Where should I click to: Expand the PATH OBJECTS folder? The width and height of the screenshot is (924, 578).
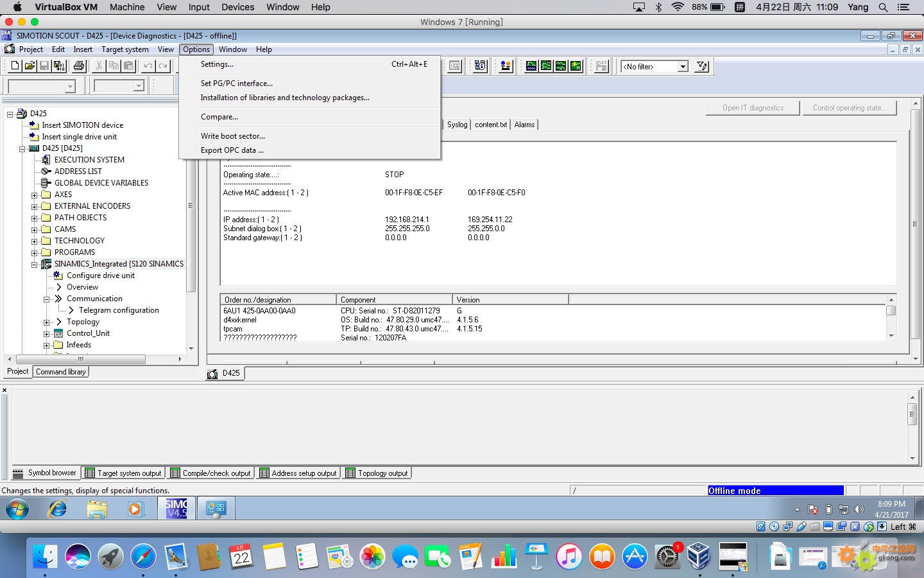(35, 218)
